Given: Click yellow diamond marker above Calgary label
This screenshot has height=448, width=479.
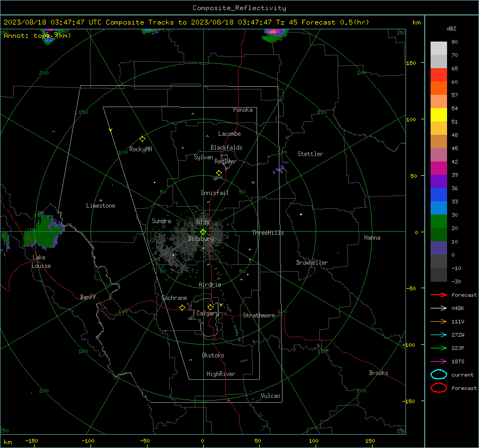Looking at the screenshot, I should coord(210,307).
